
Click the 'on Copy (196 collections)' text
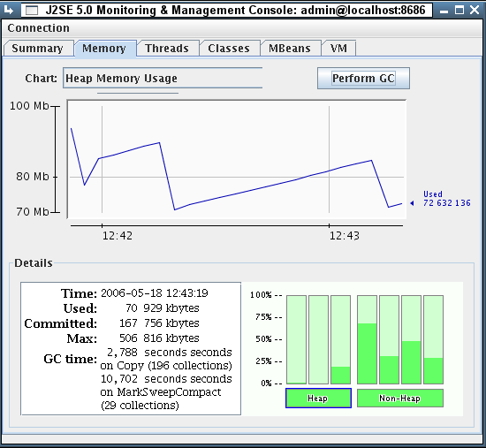tap(166, 366)
